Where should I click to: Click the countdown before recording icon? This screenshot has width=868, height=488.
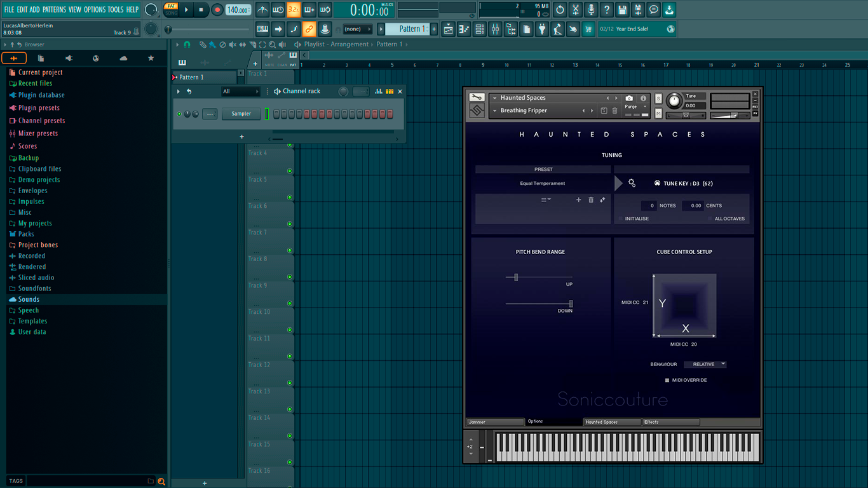click(294, 10)
